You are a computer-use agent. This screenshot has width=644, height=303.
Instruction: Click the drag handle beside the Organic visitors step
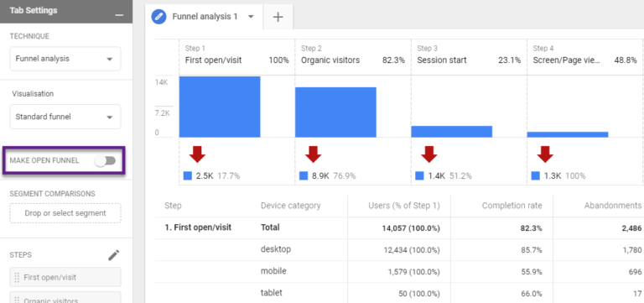tap(17, 300)
